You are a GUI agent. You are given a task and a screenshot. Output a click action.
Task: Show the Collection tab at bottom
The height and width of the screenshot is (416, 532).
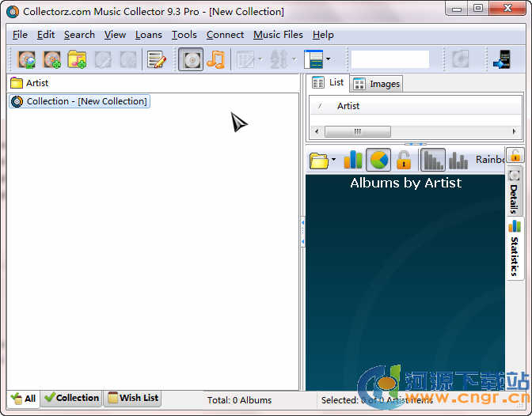[x=71, y=398]
